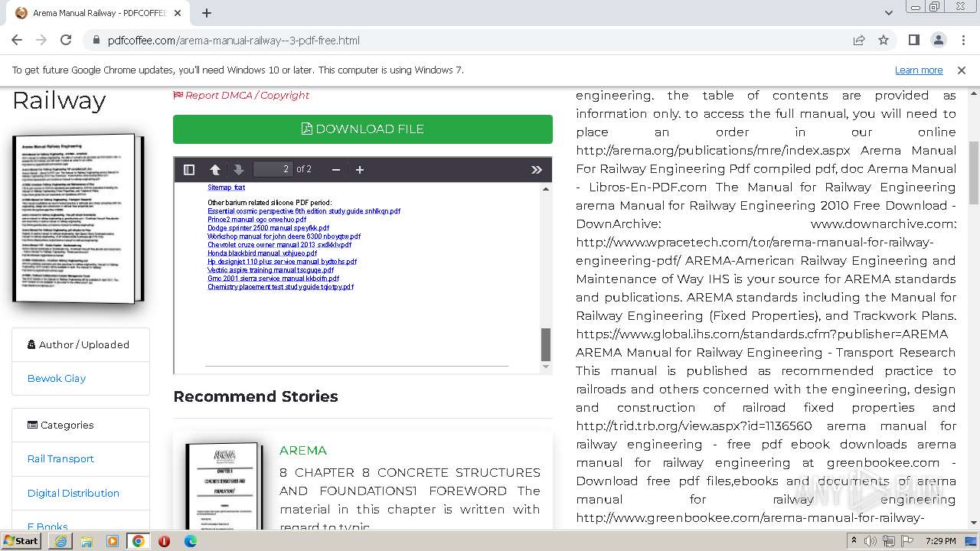Open the Learn more link
This screenshot has height=551, width=980.
click(919, 70)
